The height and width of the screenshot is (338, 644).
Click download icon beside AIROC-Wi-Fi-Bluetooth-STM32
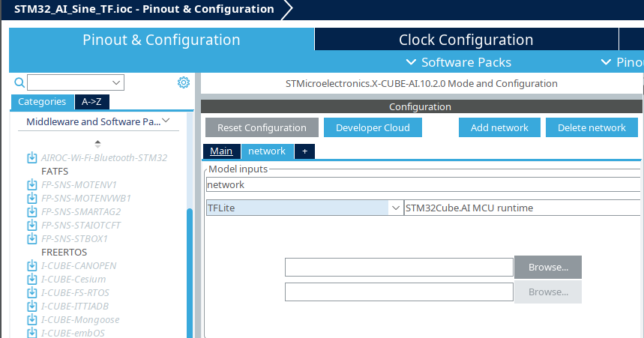pyautogui.click(x=32, y=158)
